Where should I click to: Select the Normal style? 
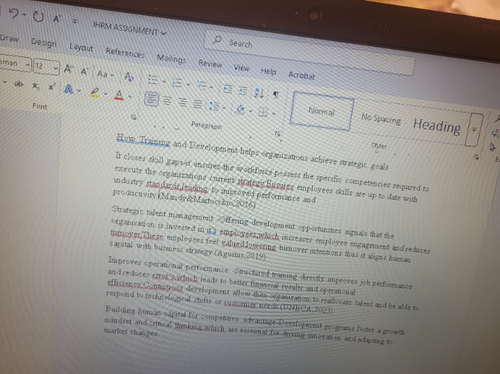point(321,111)
